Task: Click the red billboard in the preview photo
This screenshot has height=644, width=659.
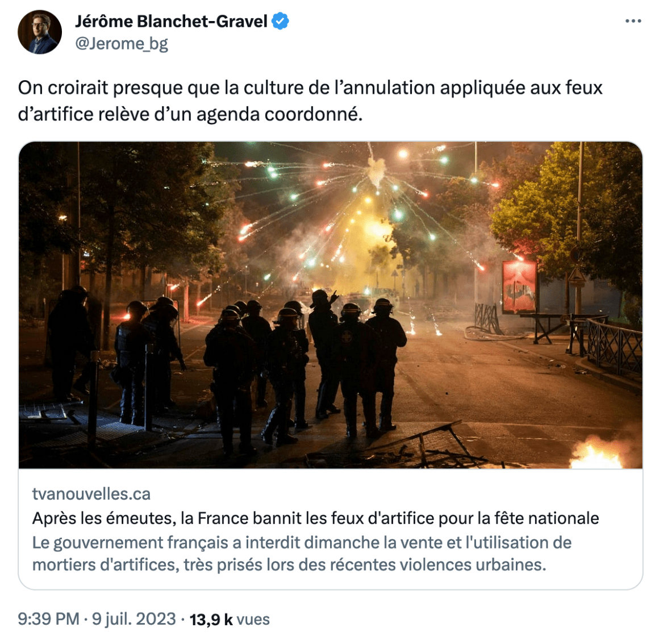Action: pyautogui.click(x=519, y=286)
